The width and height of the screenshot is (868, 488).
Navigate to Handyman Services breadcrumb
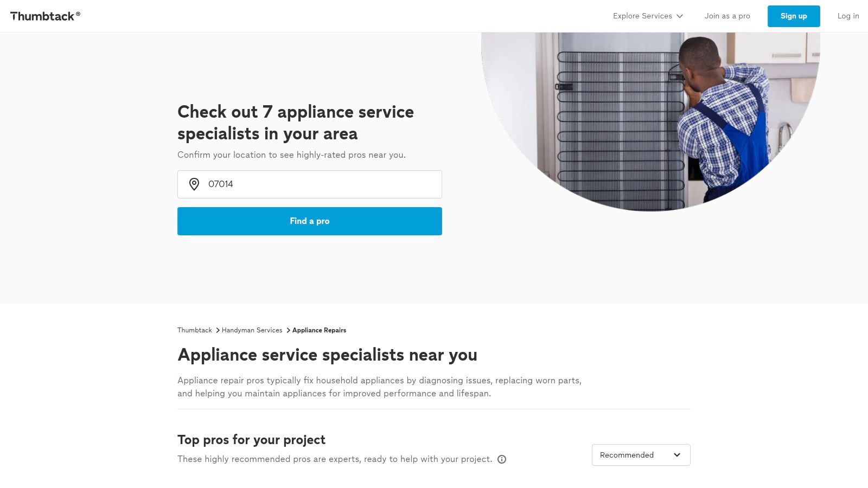252,330
